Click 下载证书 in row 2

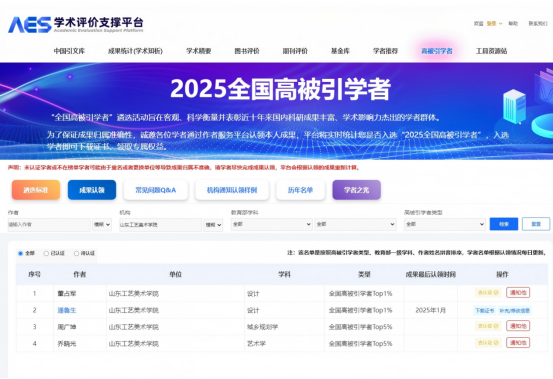[485, 311]
